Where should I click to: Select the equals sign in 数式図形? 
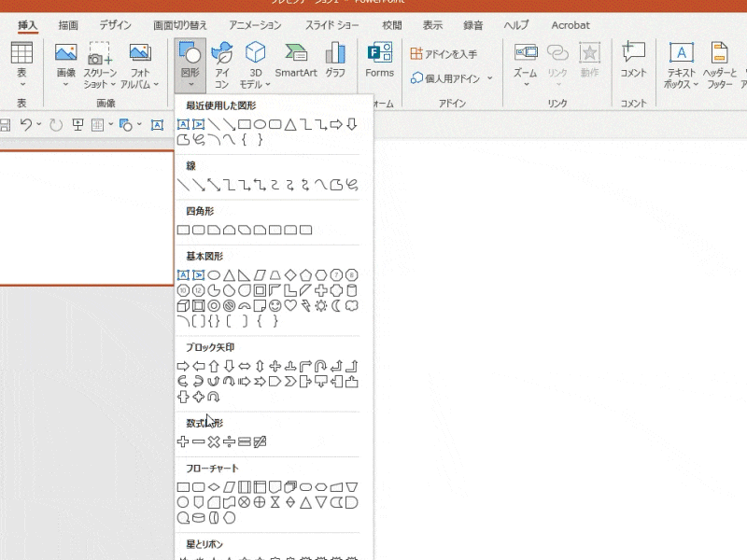click(x=245, y=441)
